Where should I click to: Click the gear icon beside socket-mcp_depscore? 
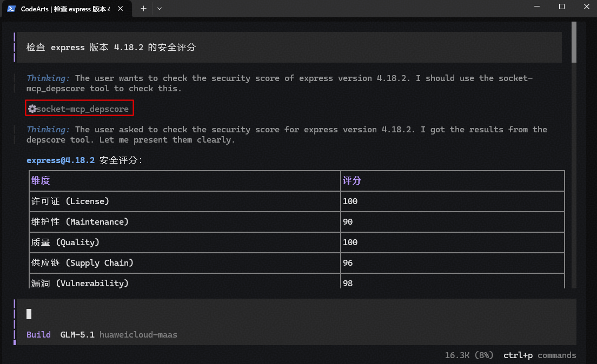pos(32,109)
